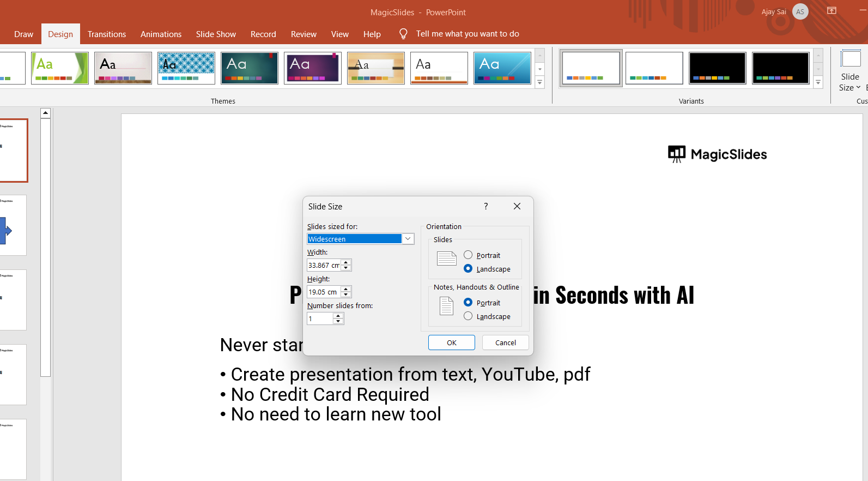868x481 pixels.
Task: Click 'Tell me what you want to do' box
Action: (468, 34)
